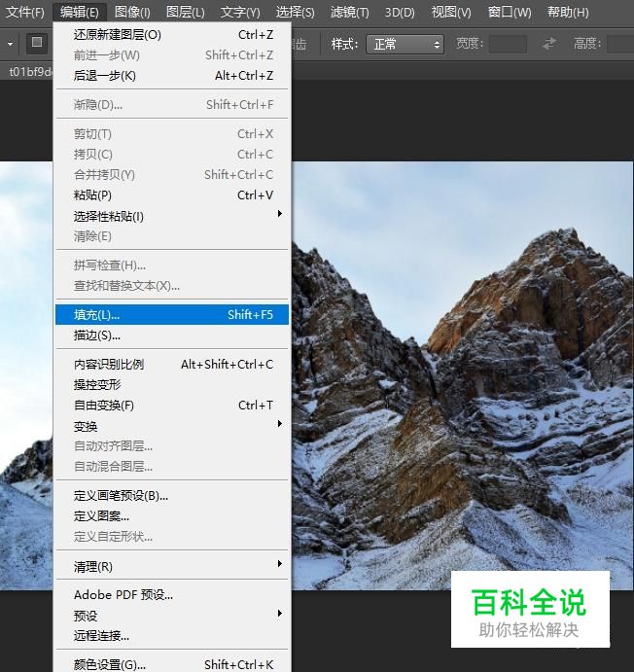Viewport: 634px width, 672px height.
Task: Choose 定义图案... entry
Action: pos(172,516)
